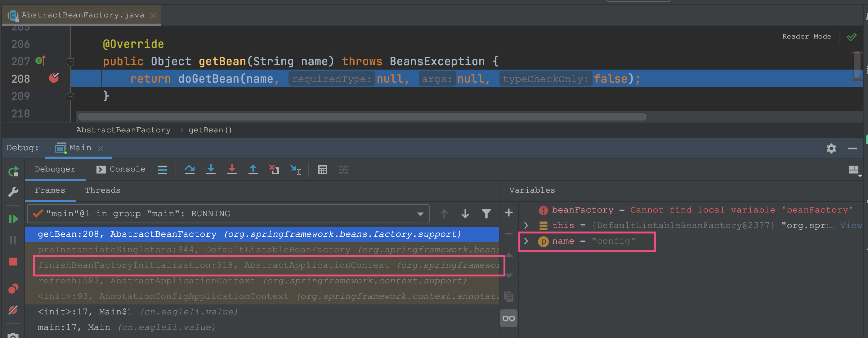The height and width of the screenshot is (338, 868).
Task: Click the implements gutter icon on line 207
Action: (40, 61)
